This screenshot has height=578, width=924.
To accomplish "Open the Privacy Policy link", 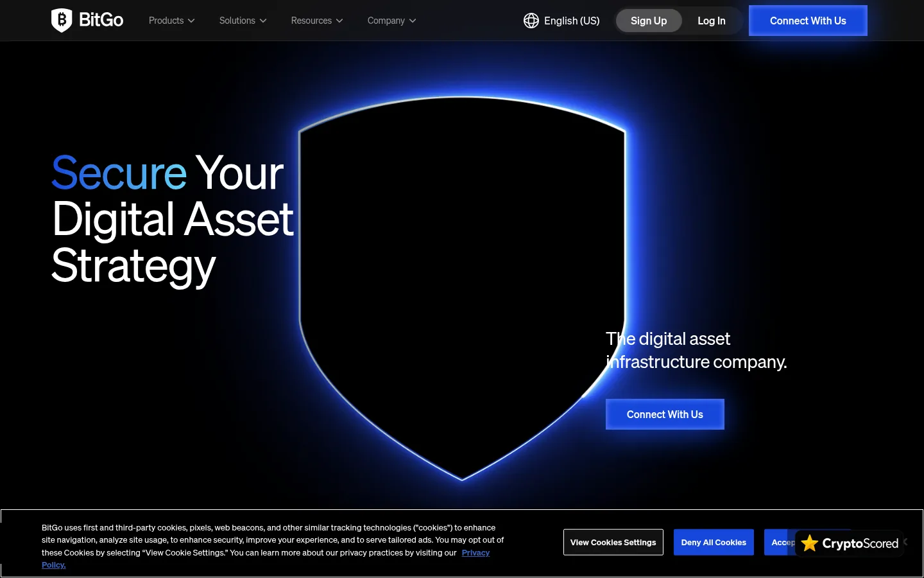I will tap(475, 553).
